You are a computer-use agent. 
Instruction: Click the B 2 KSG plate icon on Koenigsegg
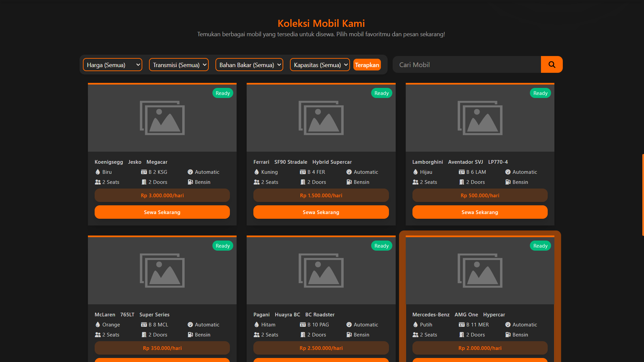point(144,172)
